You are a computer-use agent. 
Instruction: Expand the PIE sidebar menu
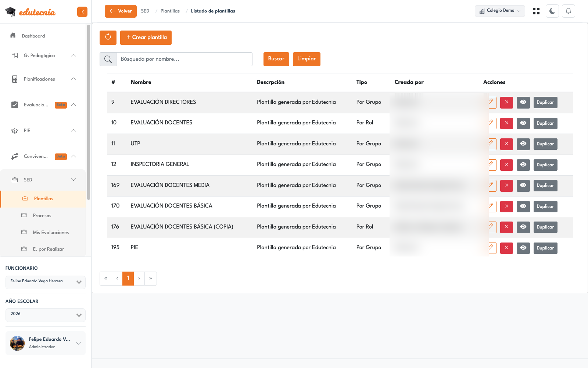click(x=44, y=131)
